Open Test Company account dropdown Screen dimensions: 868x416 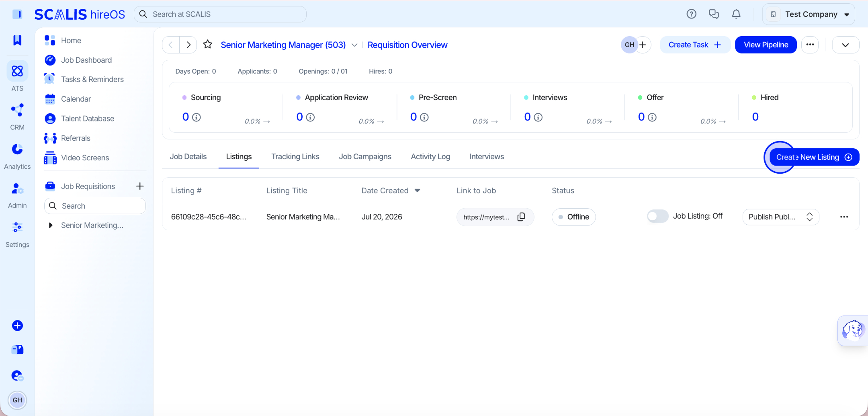point(809,14)
